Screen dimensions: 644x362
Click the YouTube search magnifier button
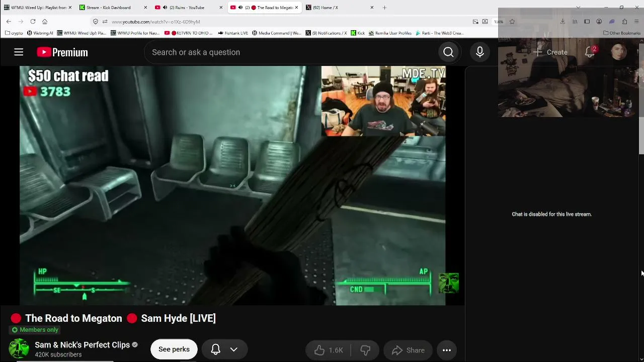448,52
